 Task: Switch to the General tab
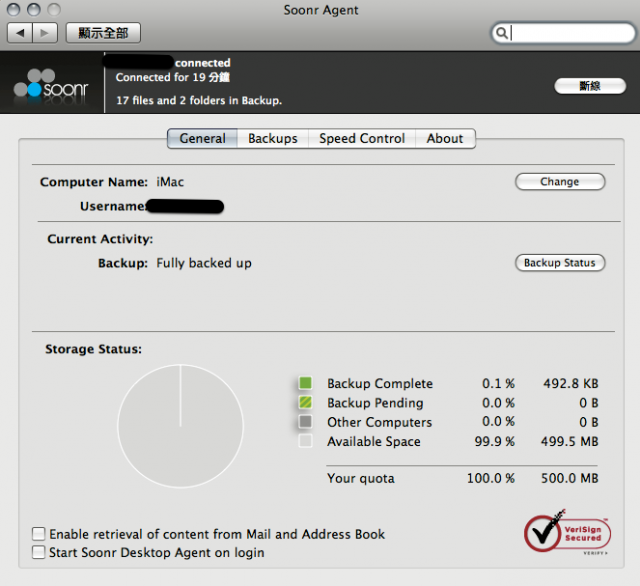[202, 138]
